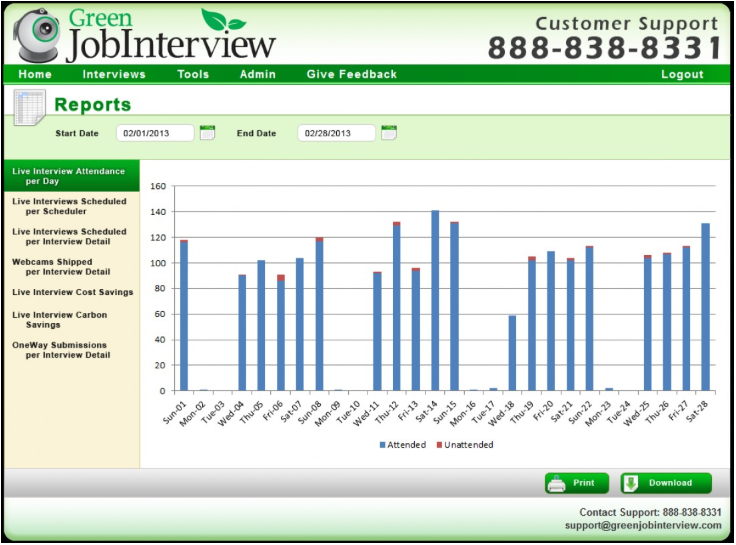Click the Sat-28 bar in the chart
The image size is (736, 545).
[x=705, y=307]
